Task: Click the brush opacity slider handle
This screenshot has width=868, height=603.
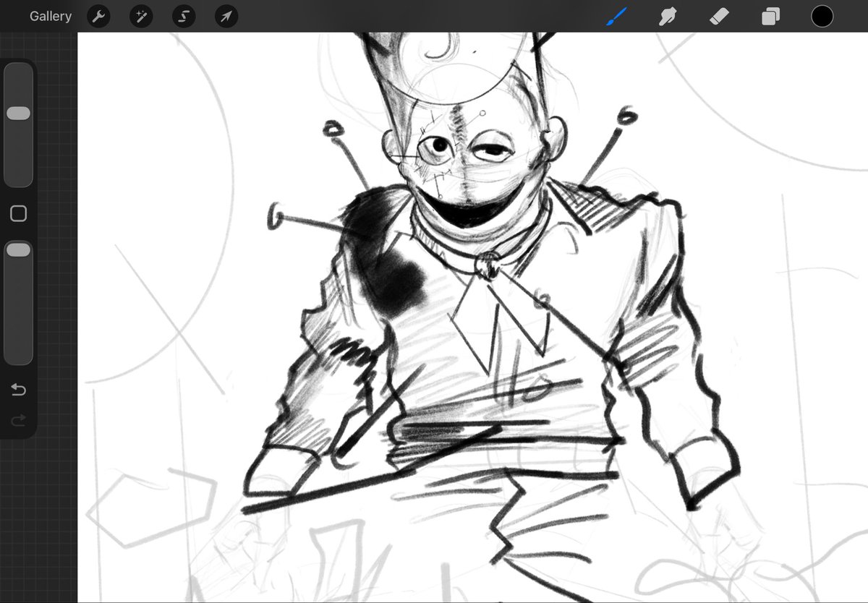Action: tap(18, 249)
